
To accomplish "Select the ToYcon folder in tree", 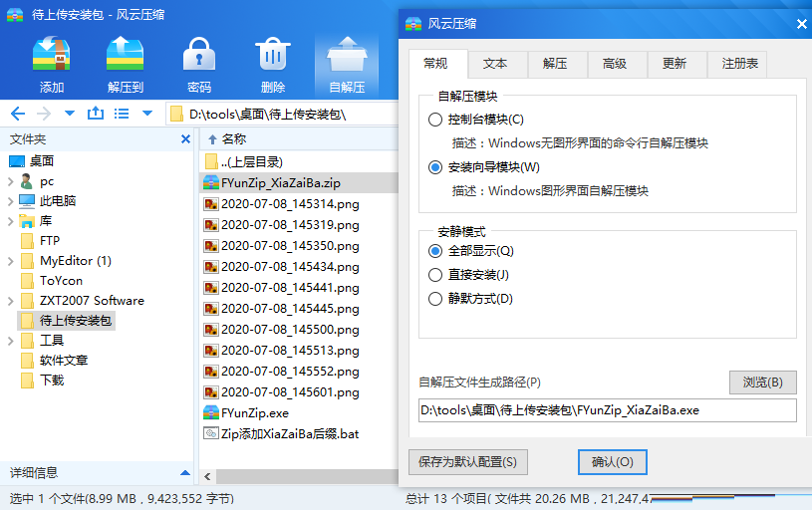I will (x=61, y=281).
